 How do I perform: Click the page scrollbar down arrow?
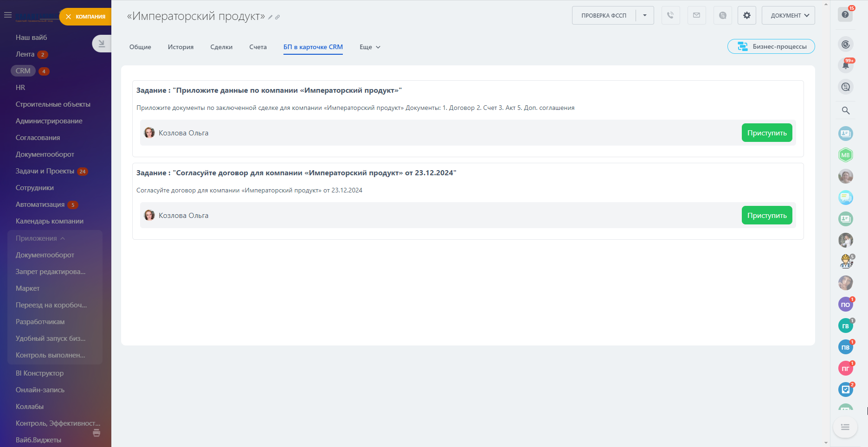tap(826, 443)
